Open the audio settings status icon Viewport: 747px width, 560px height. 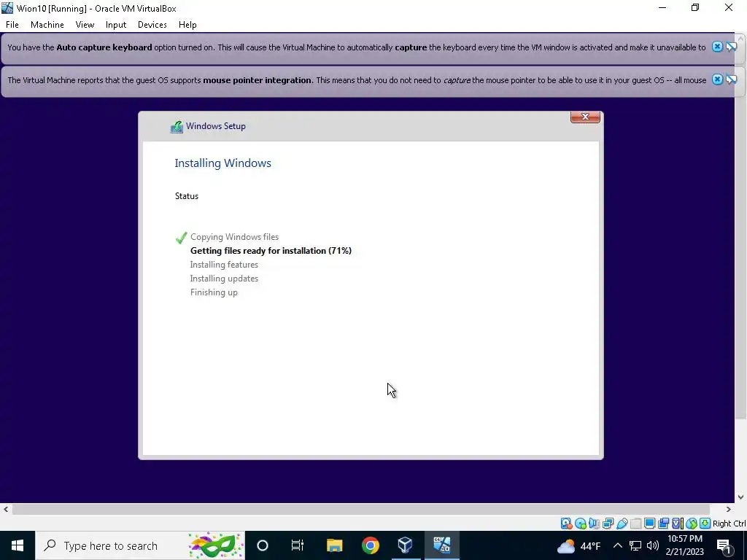pos(594,524)
